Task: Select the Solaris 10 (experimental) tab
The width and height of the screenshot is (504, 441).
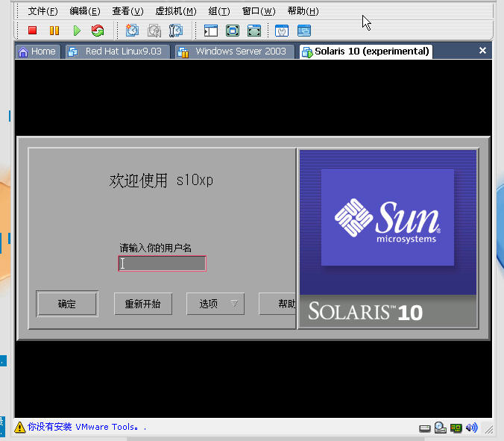Action: [366, 51]
